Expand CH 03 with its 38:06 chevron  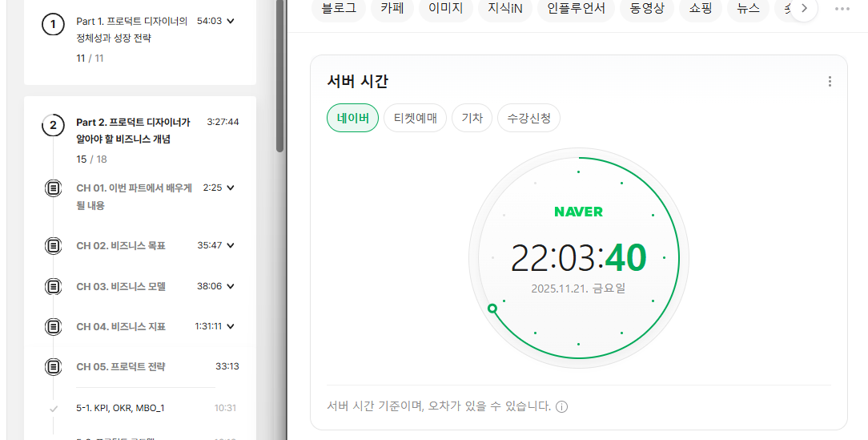(x=231, y=286)
